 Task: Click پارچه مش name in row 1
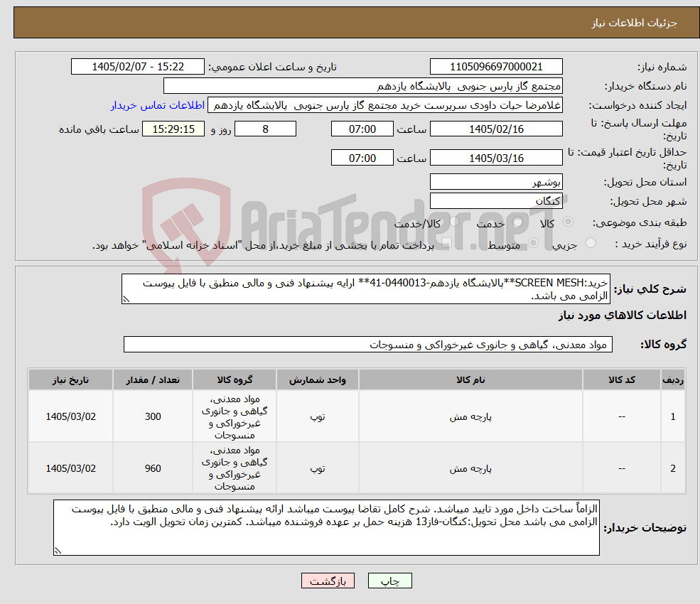pyautogui.click(x=470, y=417)
